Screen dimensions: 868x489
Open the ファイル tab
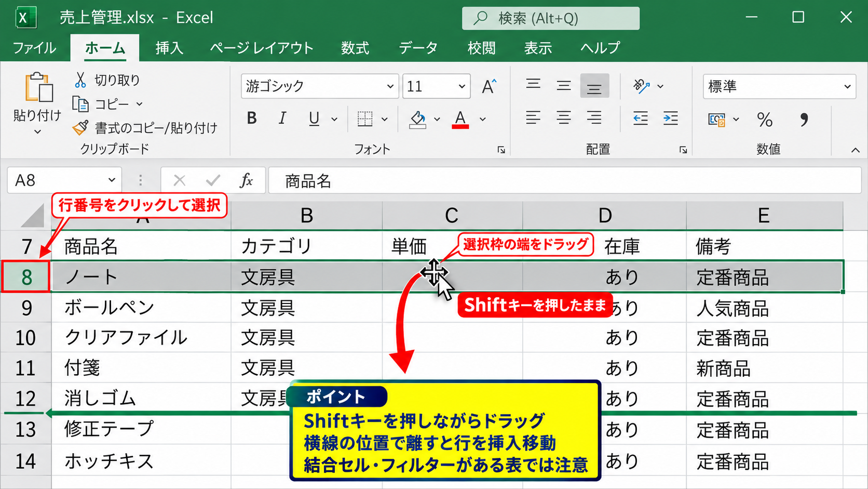(x=34, y=48)
